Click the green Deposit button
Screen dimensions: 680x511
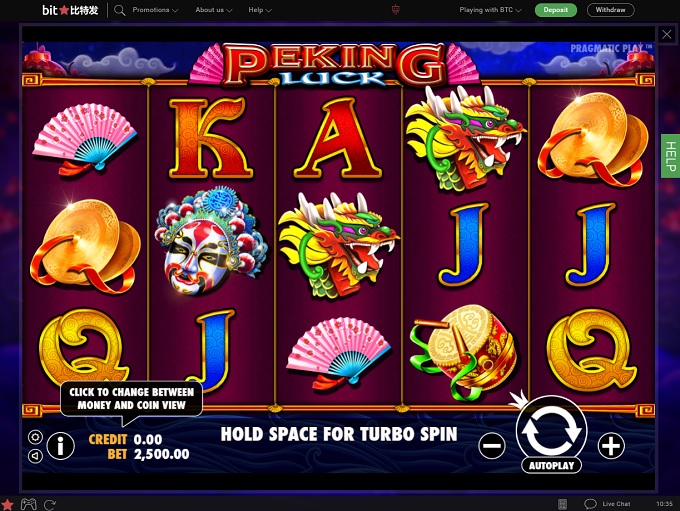pyautogui.click(x=556, y=10)
